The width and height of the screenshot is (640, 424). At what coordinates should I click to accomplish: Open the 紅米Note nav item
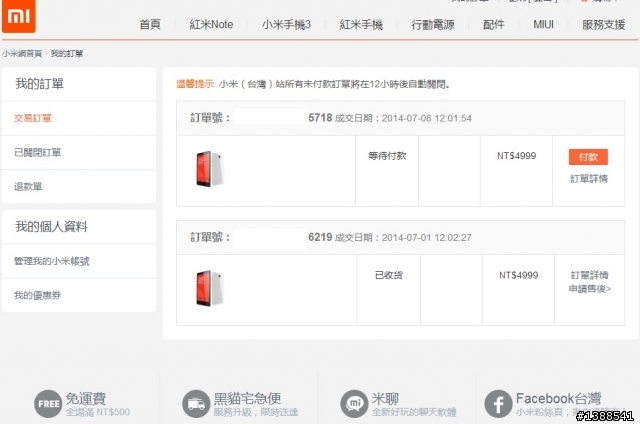[x=211, y=24]
